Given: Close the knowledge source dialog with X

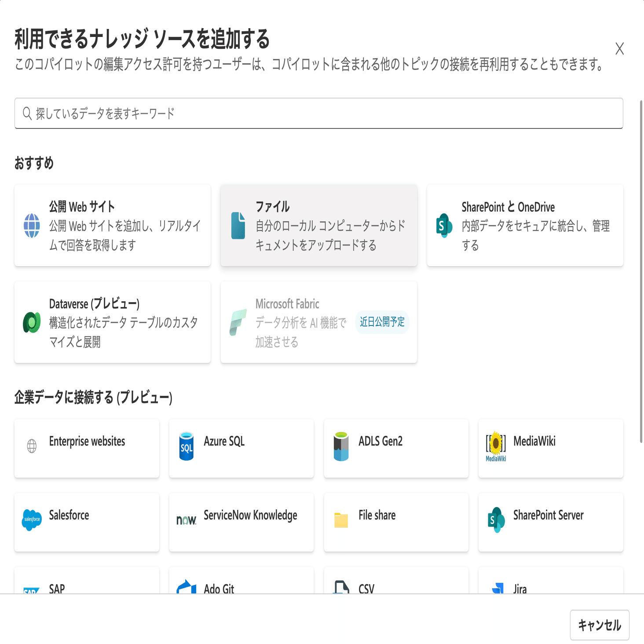Looking at the screenshot, I should click(619, 48).
